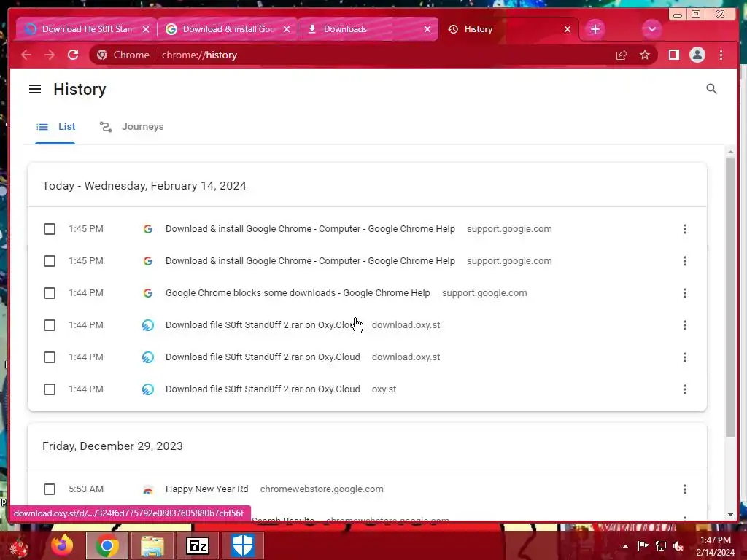Reload the history page
The height and width of the screenshot is (560, 747).
click(73, 55)
